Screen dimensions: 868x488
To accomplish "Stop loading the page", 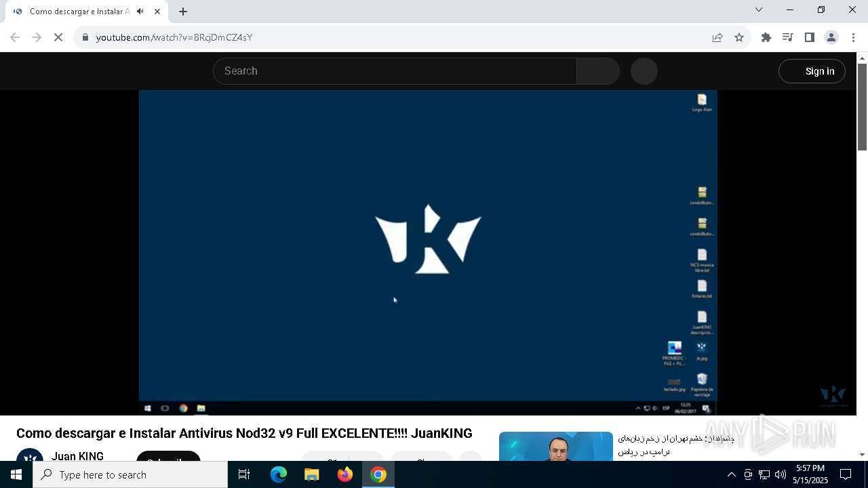I will [58, 37].
